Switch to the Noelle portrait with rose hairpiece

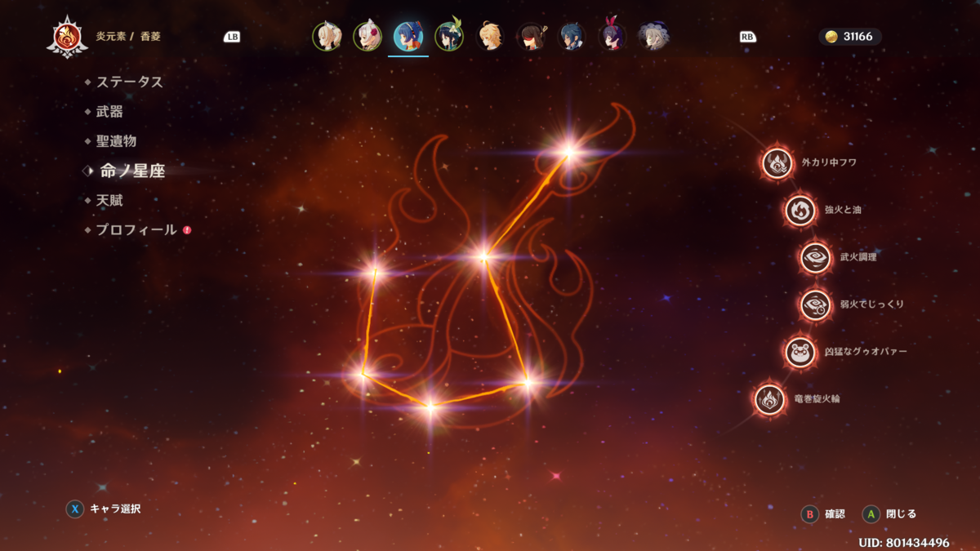click(367, 37)
